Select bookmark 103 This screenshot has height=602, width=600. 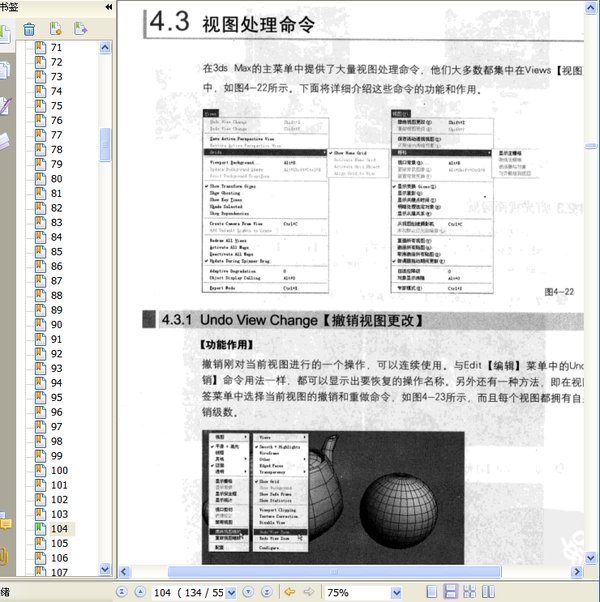[x=60, y=514]
